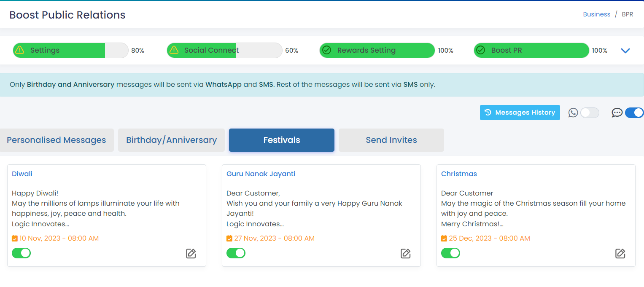Image resolution: width=644 pixels, height=287 pixels.
Task: Click the 10 Nov, 2023 - 08:00 AM date
Action: click(59, 239)
